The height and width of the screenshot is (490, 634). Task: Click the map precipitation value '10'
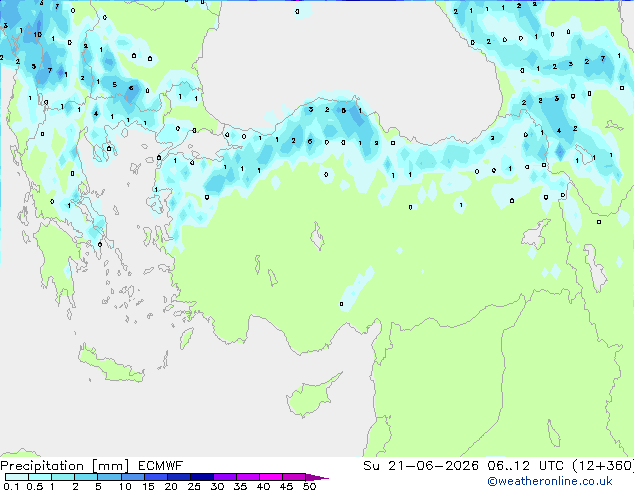click(x=38, y=34)
